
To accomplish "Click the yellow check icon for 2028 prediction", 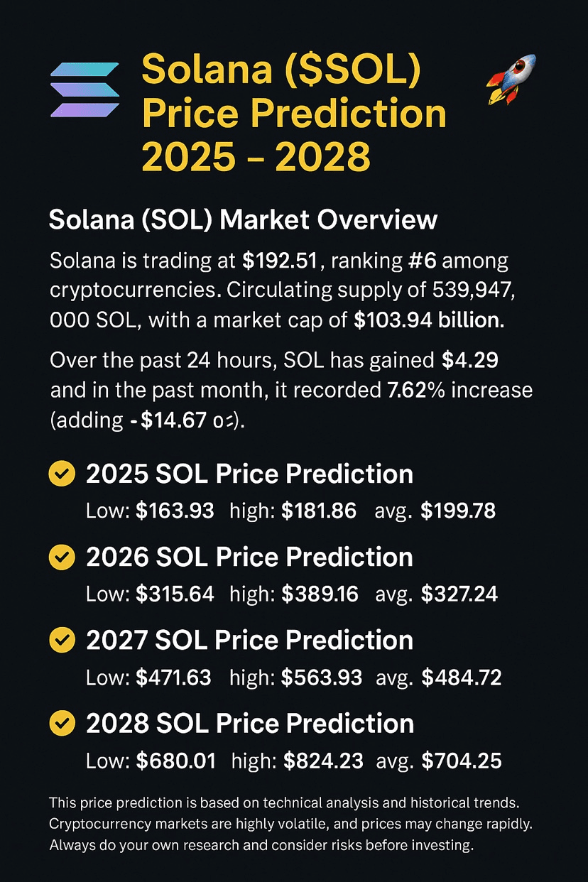I will (x=61, y=724).
